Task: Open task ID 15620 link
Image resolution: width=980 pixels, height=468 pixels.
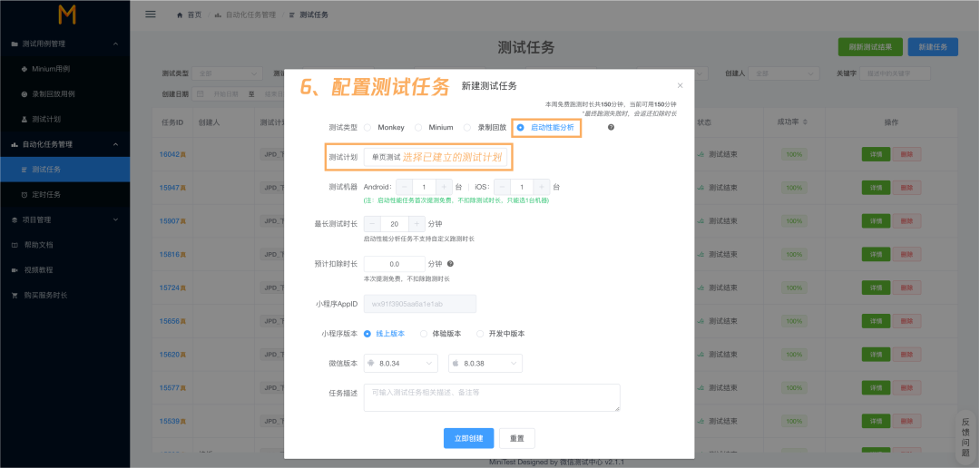Action: (170, 355)
